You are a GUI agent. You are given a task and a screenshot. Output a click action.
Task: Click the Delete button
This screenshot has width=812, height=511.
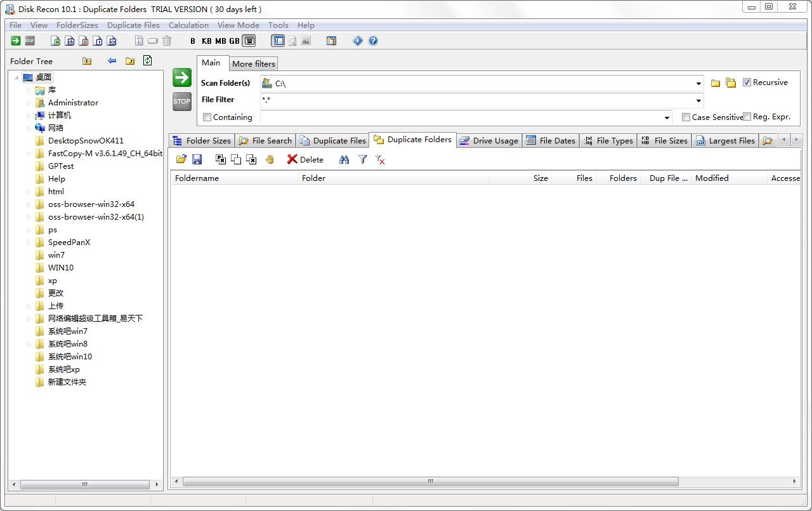305,159
